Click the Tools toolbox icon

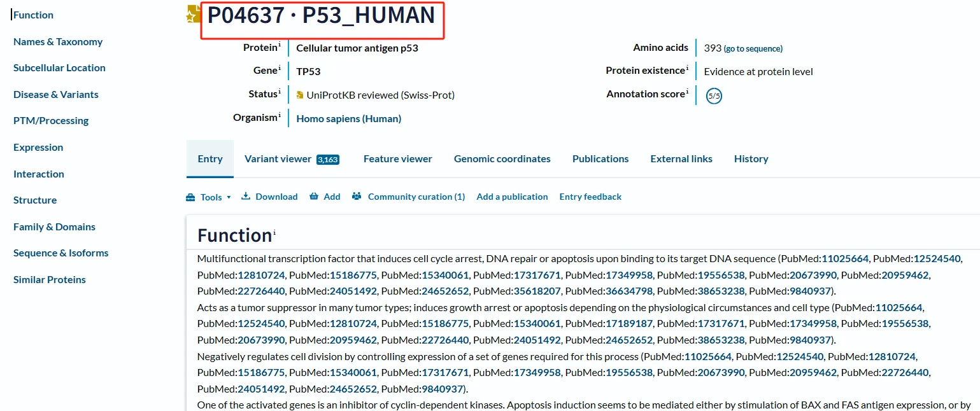coord(190,197)
